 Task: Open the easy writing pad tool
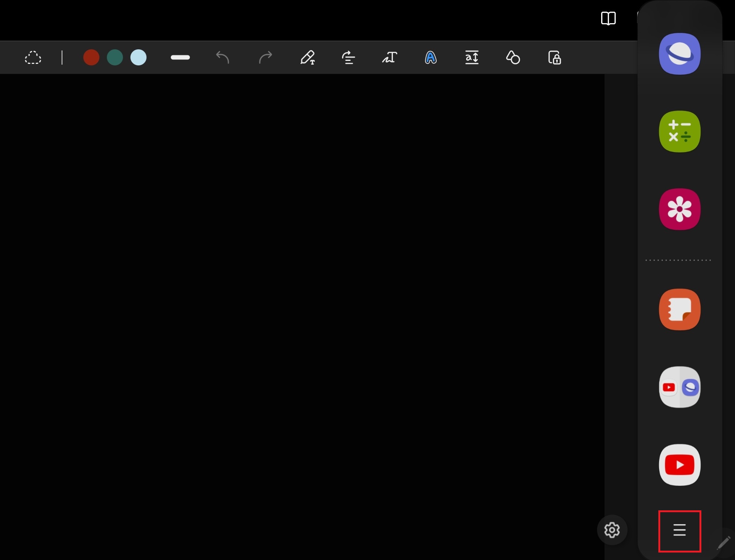tap(472, 58)
